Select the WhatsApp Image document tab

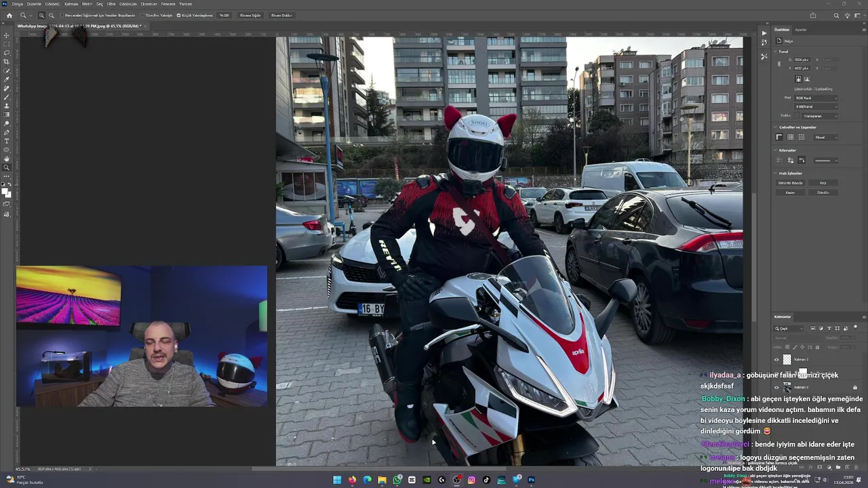[x=80, y=26]
